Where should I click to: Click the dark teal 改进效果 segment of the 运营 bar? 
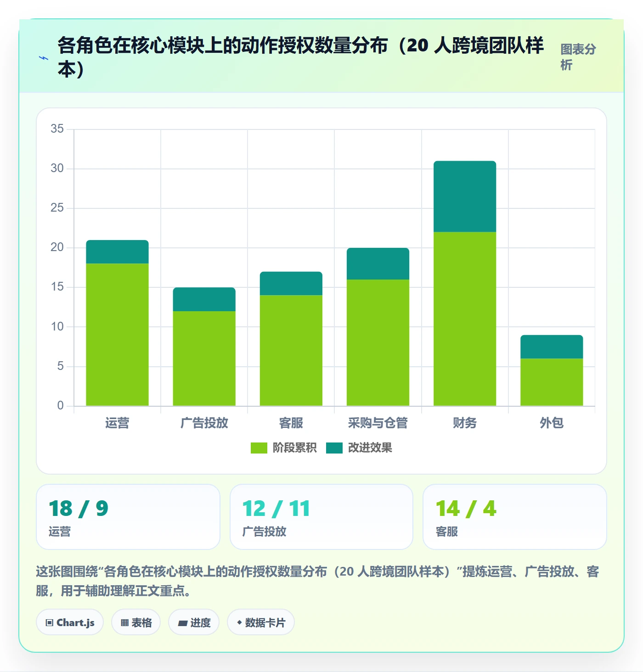[x=117, y=252]
